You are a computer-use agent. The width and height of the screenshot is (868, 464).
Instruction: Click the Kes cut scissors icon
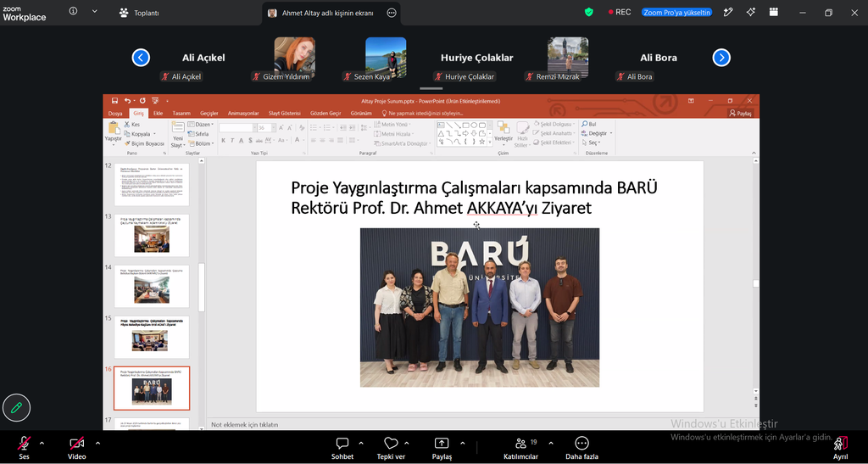pos(127,125)
